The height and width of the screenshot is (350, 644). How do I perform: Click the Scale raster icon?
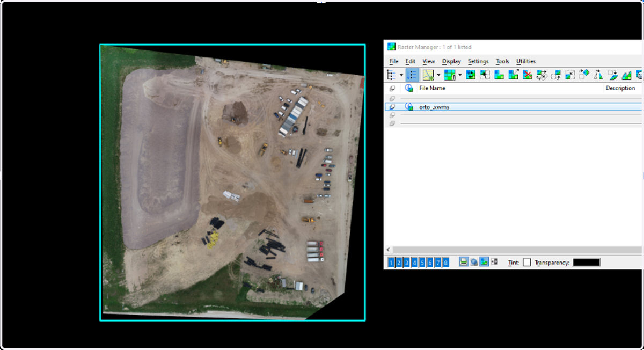coord(570,75)
